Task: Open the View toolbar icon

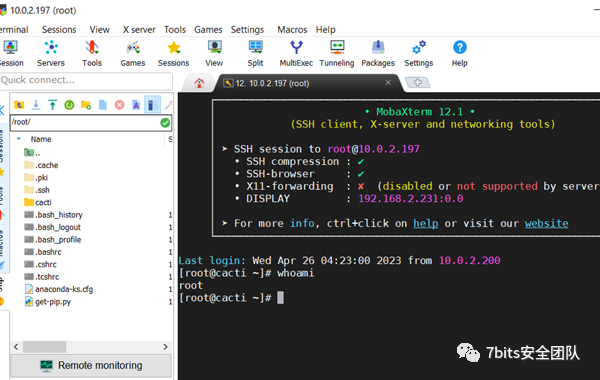Action: 214,53
